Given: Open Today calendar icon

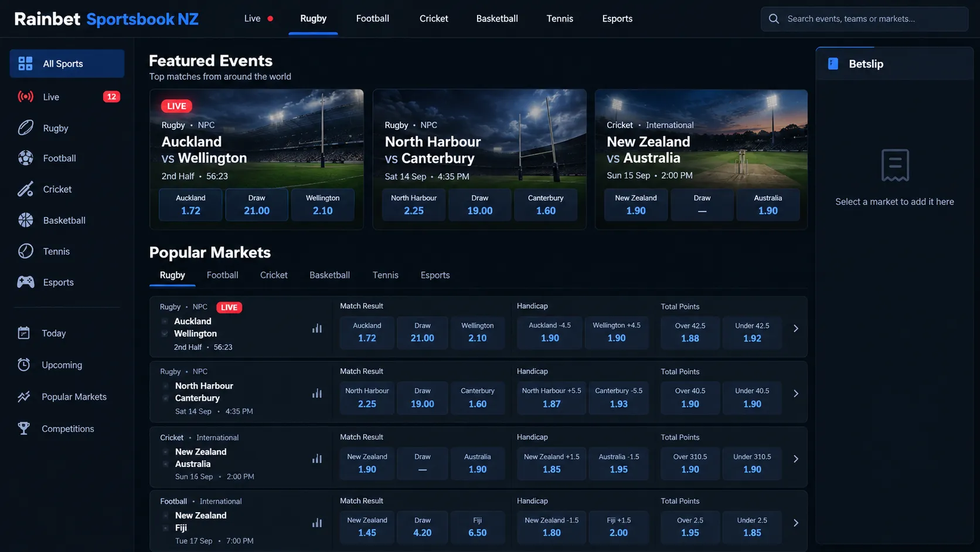Looking at the screenshot, I should point(23,333).
